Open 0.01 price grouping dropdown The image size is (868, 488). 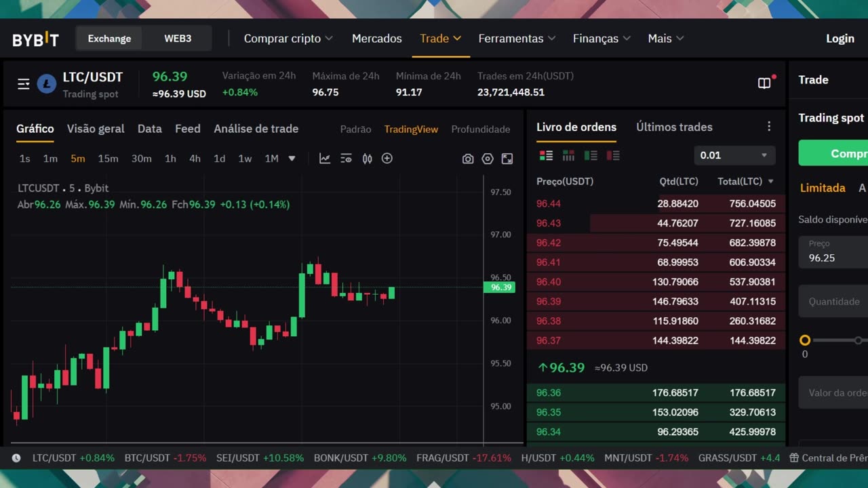coord(734,155)
